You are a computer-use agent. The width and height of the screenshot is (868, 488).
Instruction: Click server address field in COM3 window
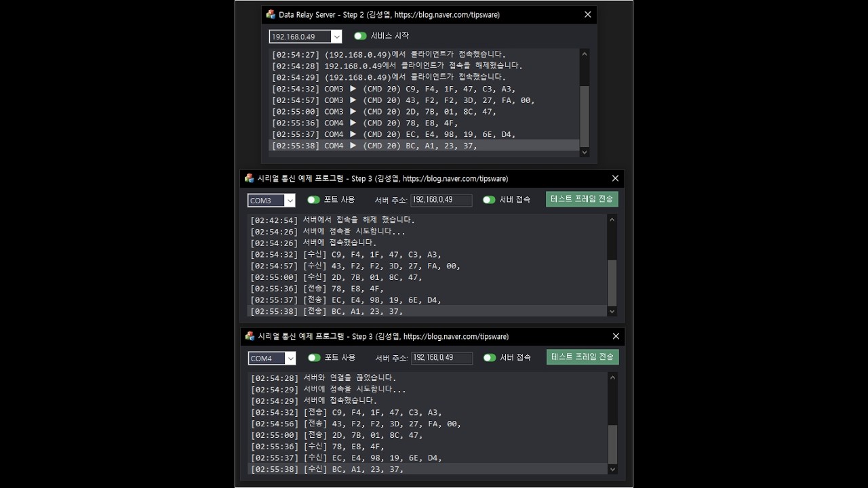[x=441, y=200]
